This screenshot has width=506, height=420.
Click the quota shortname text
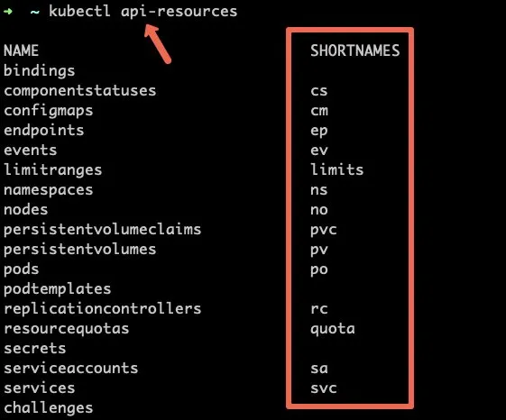333,329
